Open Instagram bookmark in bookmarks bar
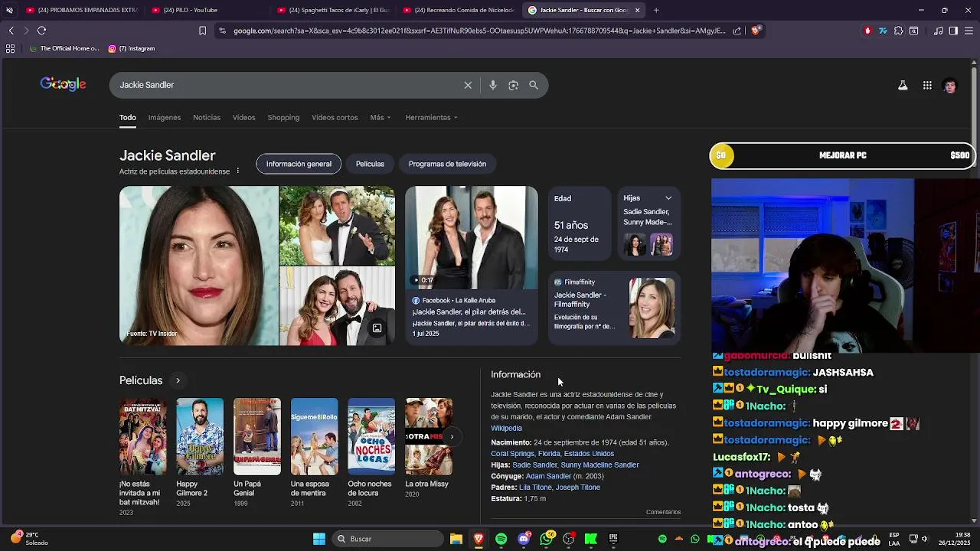The height and width of the screenshot is (551, 980). click(132, 48)
